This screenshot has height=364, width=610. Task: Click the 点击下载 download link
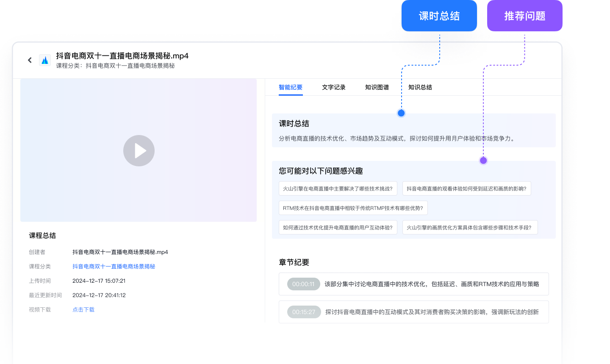tap(83, 309)
